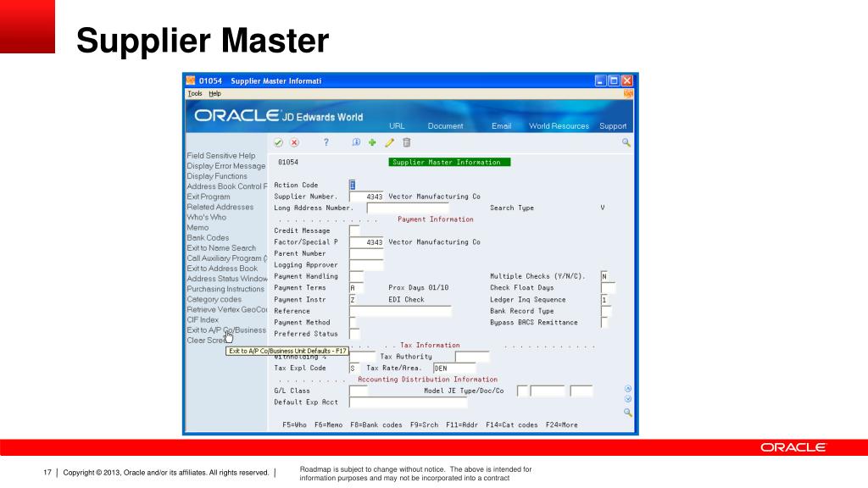Click the Logging Approver field
868x488 pixels.
[366, 265]
